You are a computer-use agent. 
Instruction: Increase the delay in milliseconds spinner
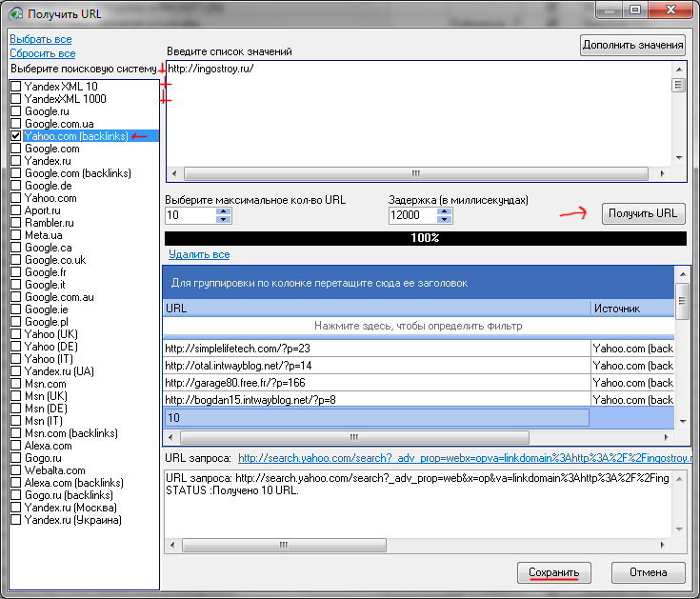[x=444, y=211]
